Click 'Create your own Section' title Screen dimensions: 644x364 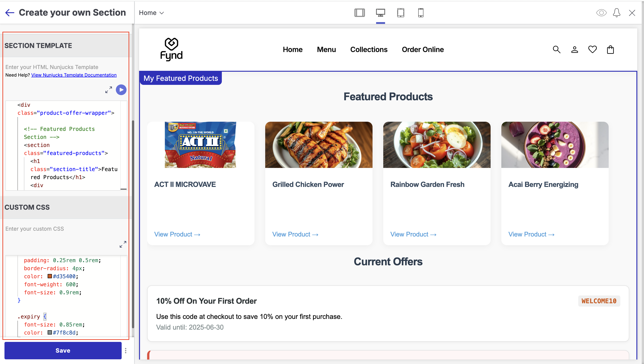(72, 13)
